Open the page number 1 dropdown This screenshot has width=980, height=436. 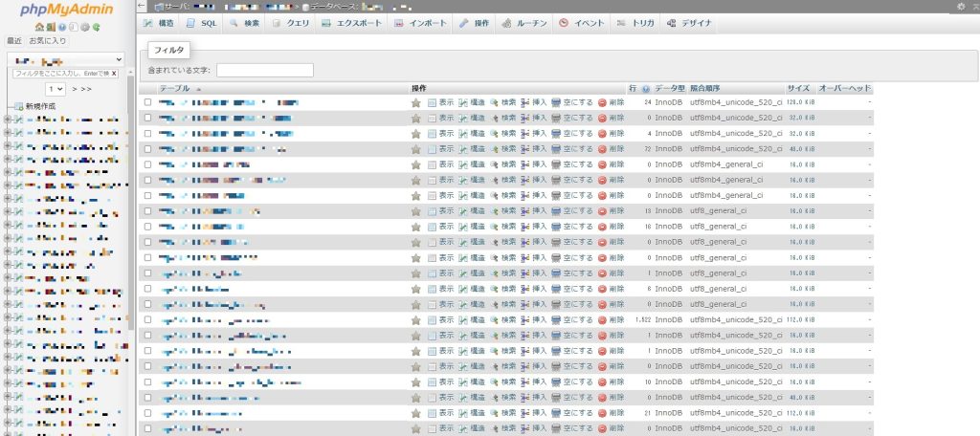tap(56, 89)
